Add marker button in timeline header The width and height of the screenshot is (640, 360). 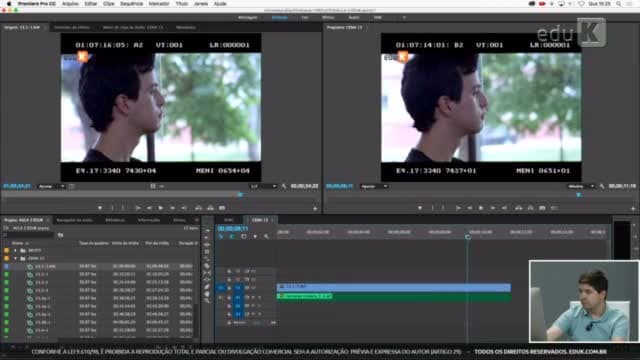[255, 236]
